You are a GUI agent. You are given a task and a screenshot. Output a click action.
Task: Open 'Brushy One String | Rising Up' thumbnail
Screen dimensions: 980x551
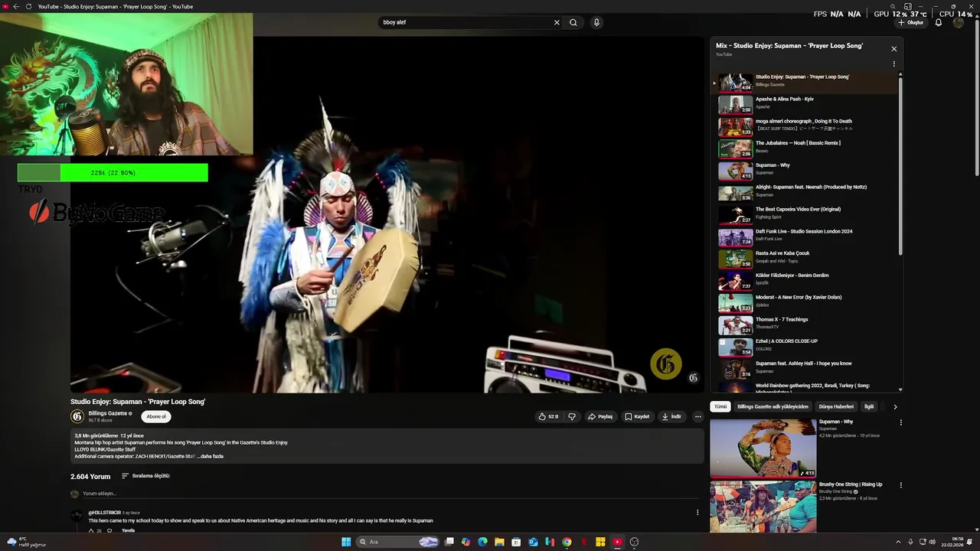[763, 507]
